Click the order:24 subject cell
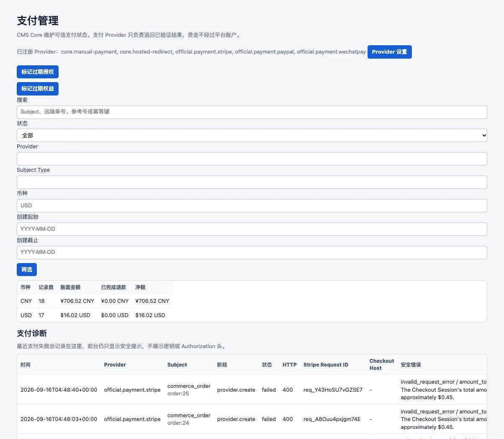The width and height of the screenshot is (504, 439). click(178, 423)
